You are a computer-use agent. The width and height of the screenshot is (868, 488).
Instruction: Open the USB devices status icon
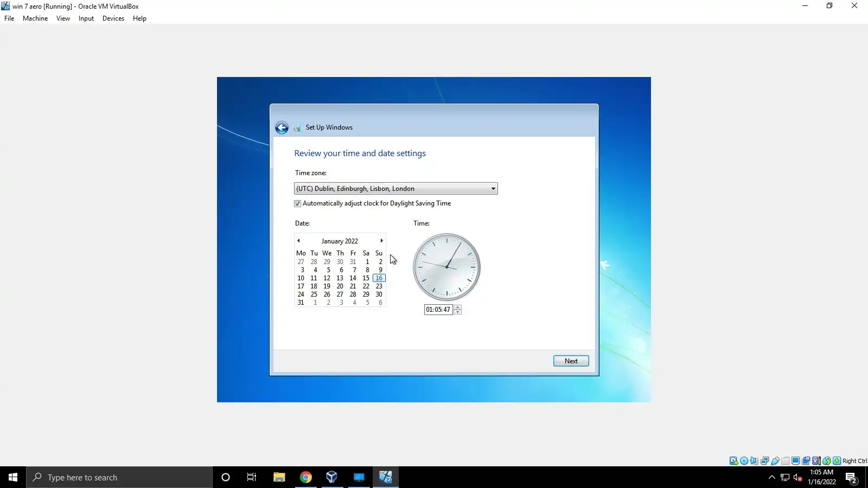click(775, 461)
